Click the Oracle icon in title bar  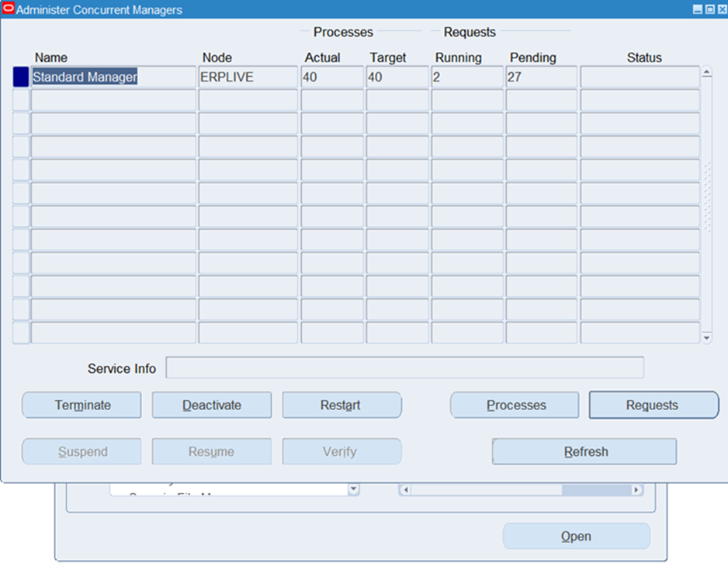tap(9, 9)
